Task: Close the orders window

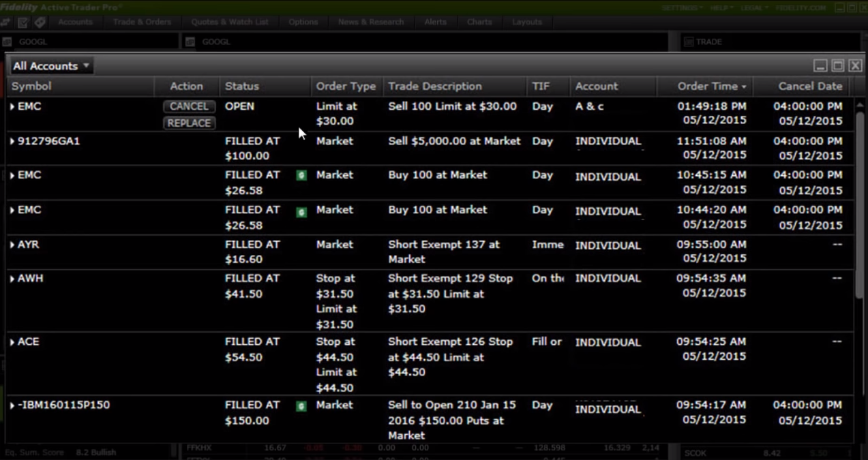Action: (855, 65)
